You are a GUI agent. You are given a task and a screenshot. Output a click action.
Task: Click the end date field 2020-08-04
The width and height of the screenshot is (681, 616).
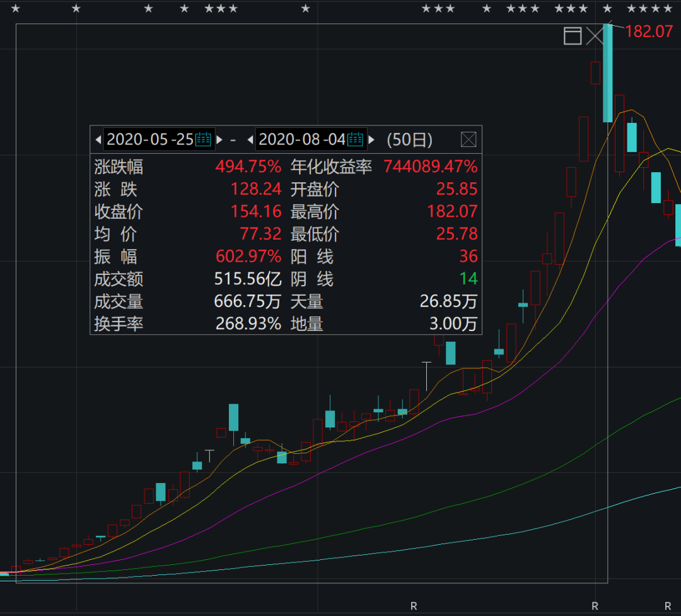(302, 139)
